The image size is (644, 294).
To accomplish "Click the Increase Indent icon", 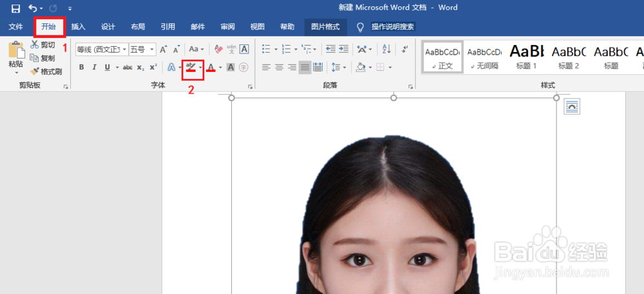I will pyautogui.click(x=344, y=49).
